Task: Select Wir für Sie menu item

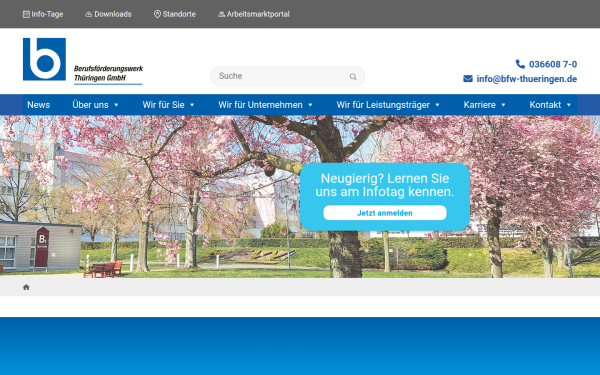Action: click(x=163, y=104)
